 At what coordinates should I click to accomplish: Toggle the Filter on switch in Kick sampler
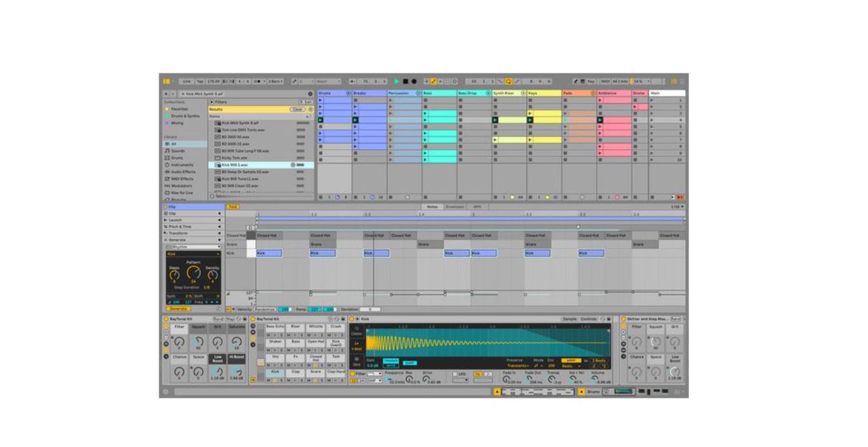[352, 374]
